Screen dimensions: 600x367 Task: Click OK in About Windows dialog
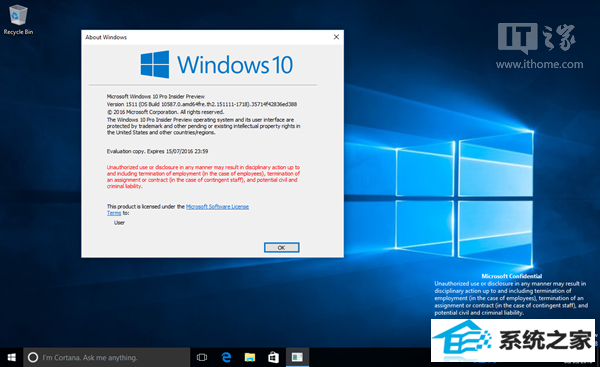282,248
